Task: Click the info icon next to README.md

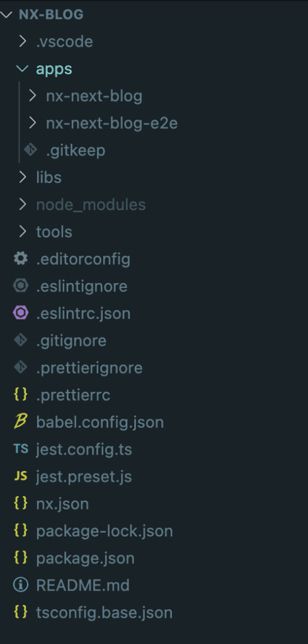Action: pos(21,585)
